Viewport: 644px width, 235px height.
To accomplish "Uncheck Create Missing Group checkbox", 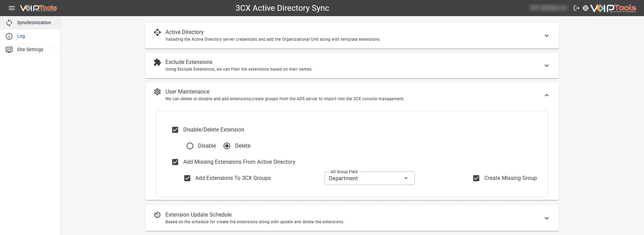I will (x=476, y=178).
